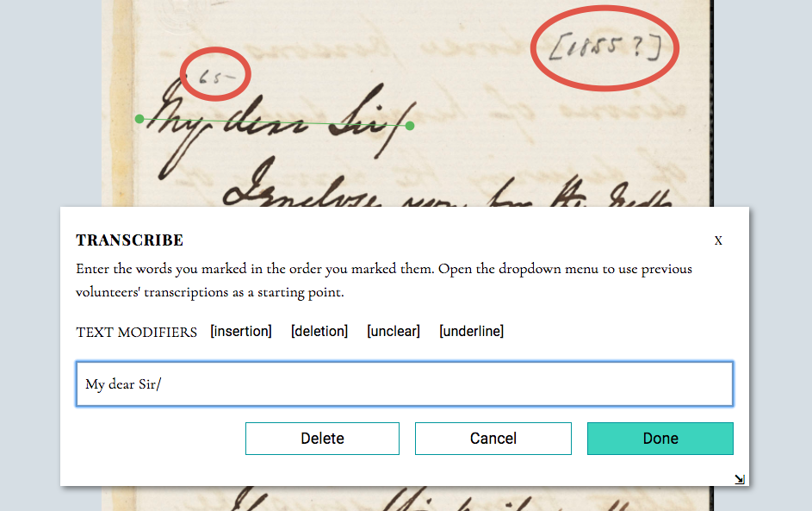The height and width of the screenshot is (511, 812).
Task: Insert the [underline] text modifier
Action: click(x=471, y=331)
